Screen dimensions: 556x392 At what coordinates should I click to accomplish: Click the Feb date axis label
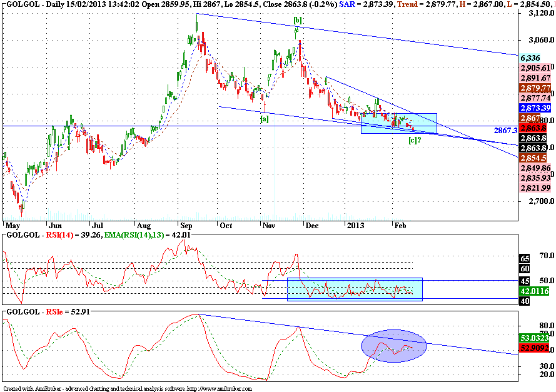pos(400,226)
